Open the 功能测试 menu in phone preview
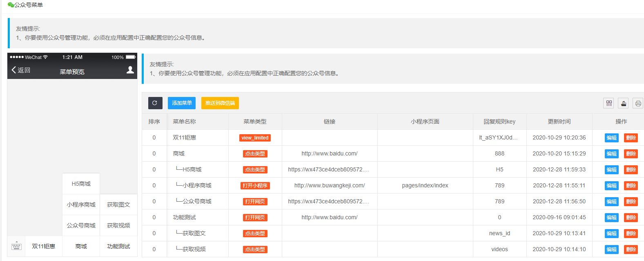This screenshot has width=644, height=261. pyautogui.click(x=118, y=246)
